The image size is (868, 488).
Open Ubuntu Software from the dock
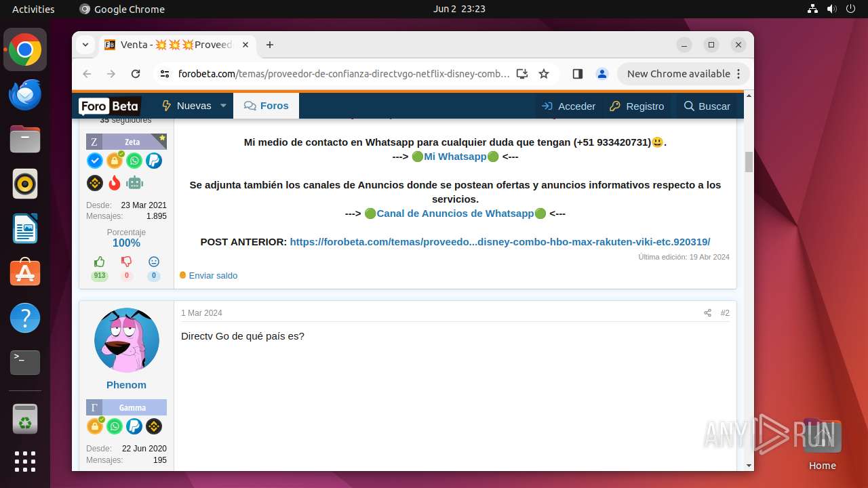[25, 273]
